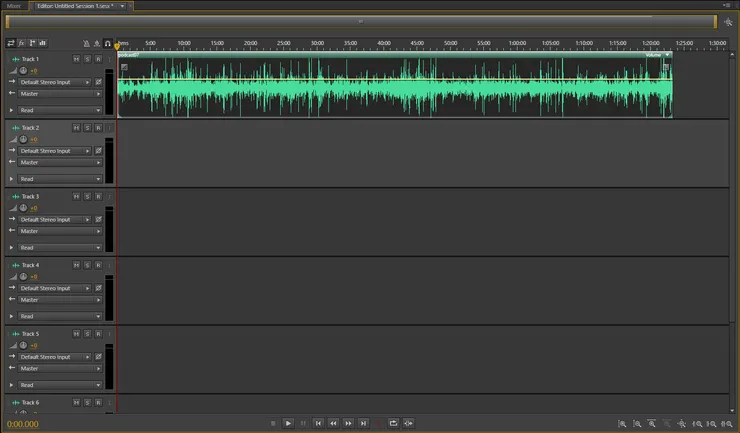
Task: Toggle loop playback
Action: pos(394,424)
